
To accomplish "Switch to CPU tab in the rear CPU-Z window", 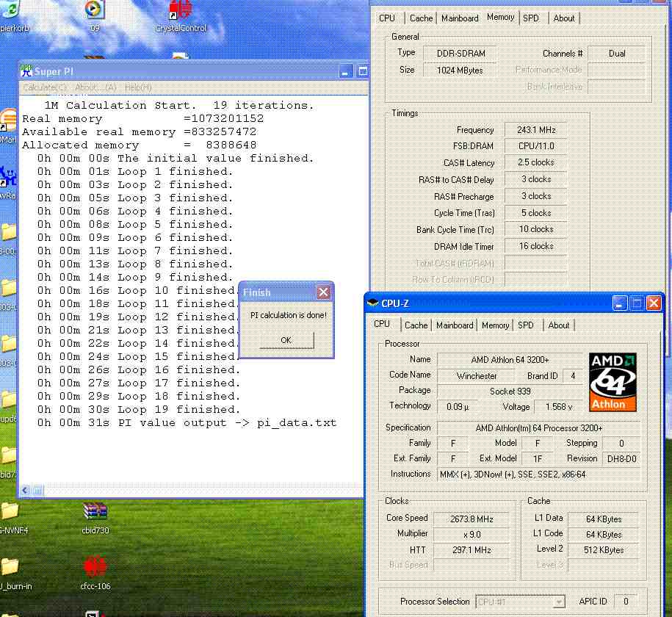I will 386,18.
